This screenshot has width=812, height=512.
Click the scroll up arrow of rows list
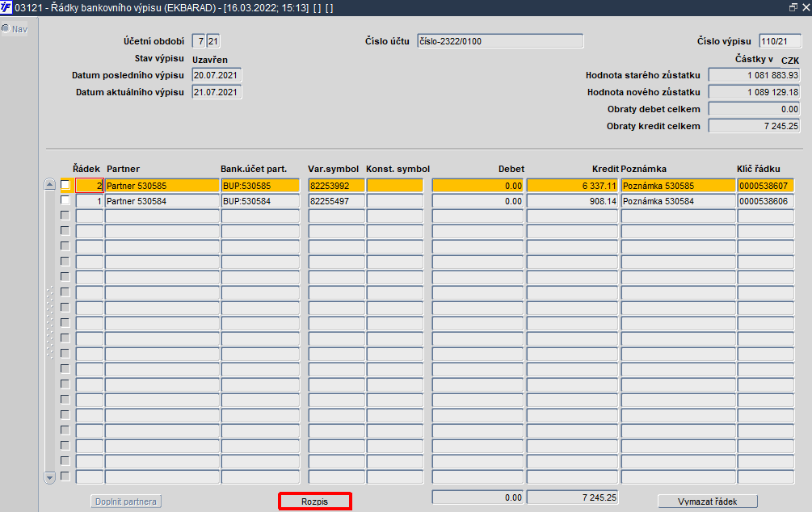point(50,184)
